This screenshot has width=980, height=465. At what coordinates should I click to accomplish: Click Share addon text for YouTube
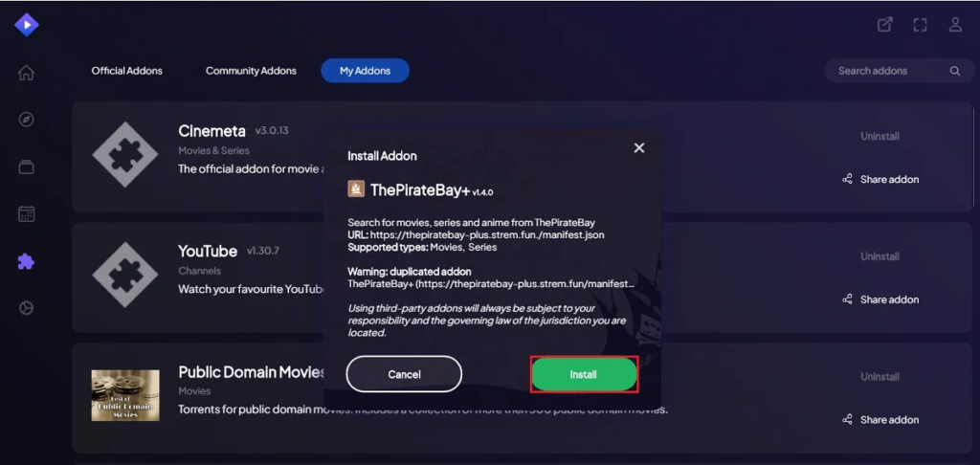pyautogui.click(x=889, y=299)
